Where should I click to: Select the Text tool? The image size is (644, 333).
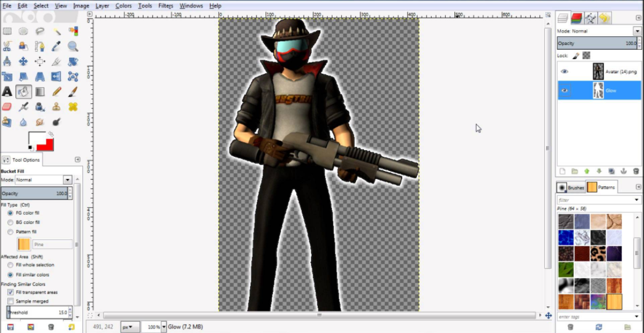(7, 92)
